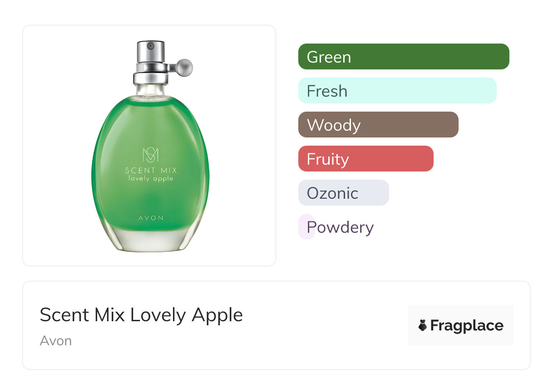This screenshot has width=553, height=392.
Task: Click the Fragplace wordmark text
Action: click(466, 325)
